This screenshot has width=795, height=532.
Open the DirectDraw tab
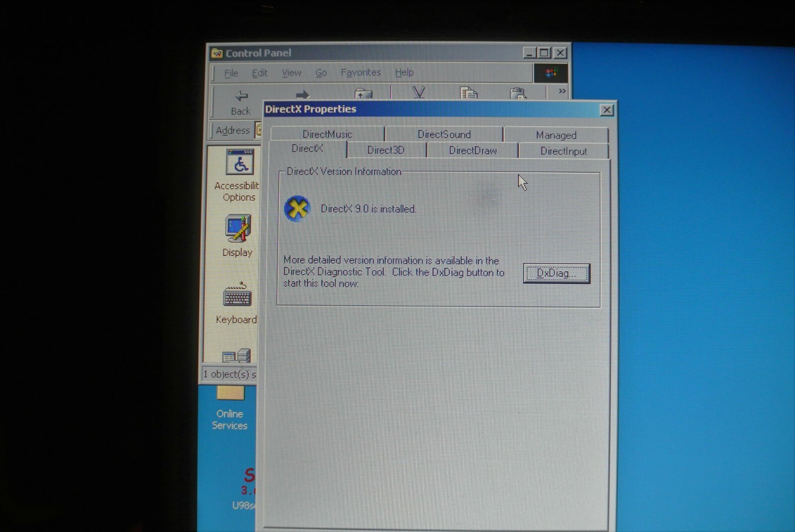(x=473, y=151)
